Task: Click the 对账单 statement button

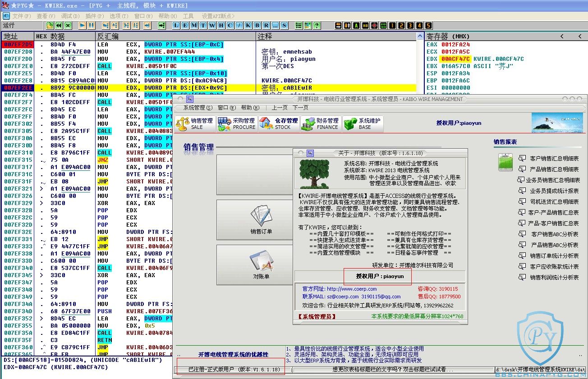Action: [255, 265]
